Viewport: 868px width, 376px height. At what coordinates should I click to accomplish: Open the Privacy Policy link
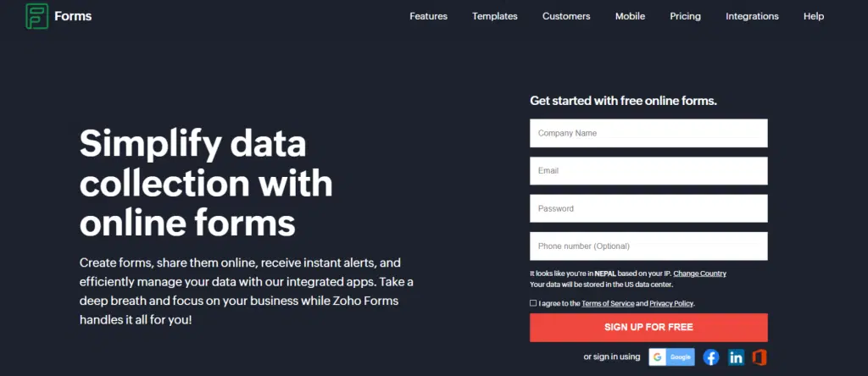(x=671, y=303)
